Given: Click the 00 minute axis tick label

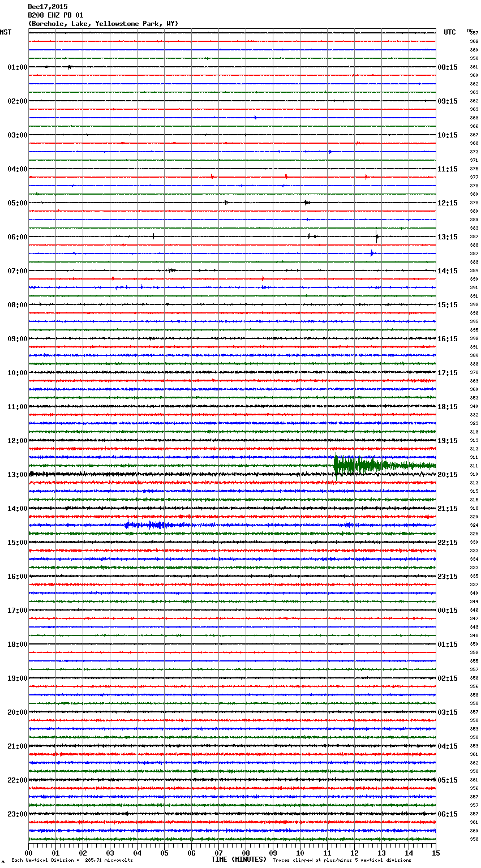Looking at the screenshot, I should pos(29,853).
